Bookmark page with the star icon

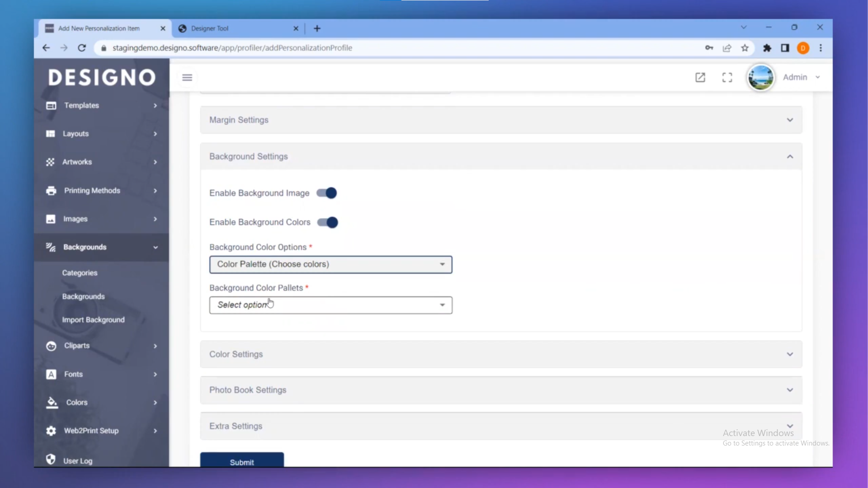[x=745, y=48]
